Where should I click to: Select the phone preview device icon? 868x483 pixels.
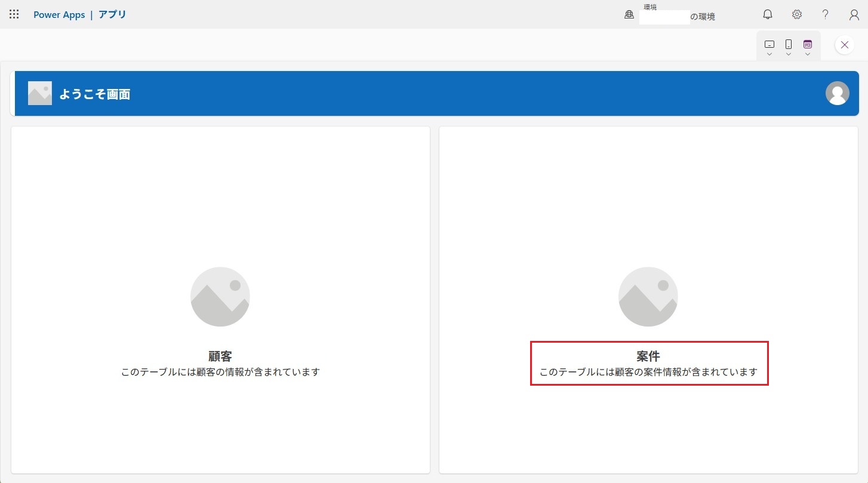789,44
